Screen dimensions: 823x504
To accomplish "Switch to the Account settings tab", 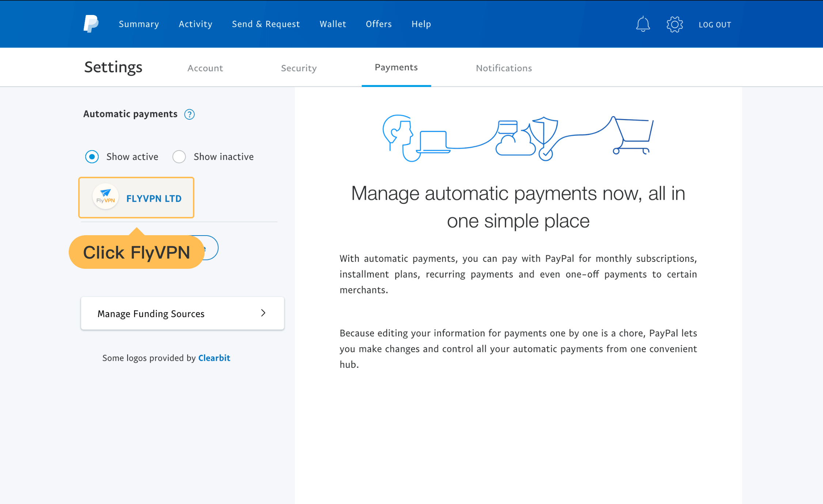I will [x=205, y=68].
